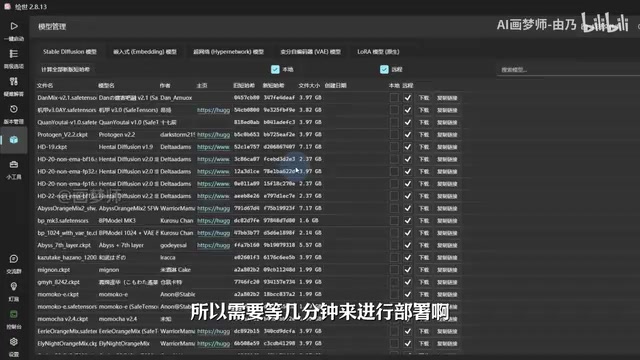Click download button for bp_mk3.safetensors row
640x360 pixels.
coord(424,221)
